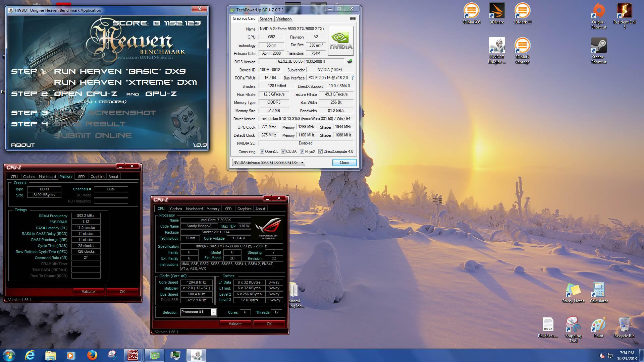Click the Bus Interface question mark in GPU-Z
This screenshot has width=644, height=362.
click(353, 78)
